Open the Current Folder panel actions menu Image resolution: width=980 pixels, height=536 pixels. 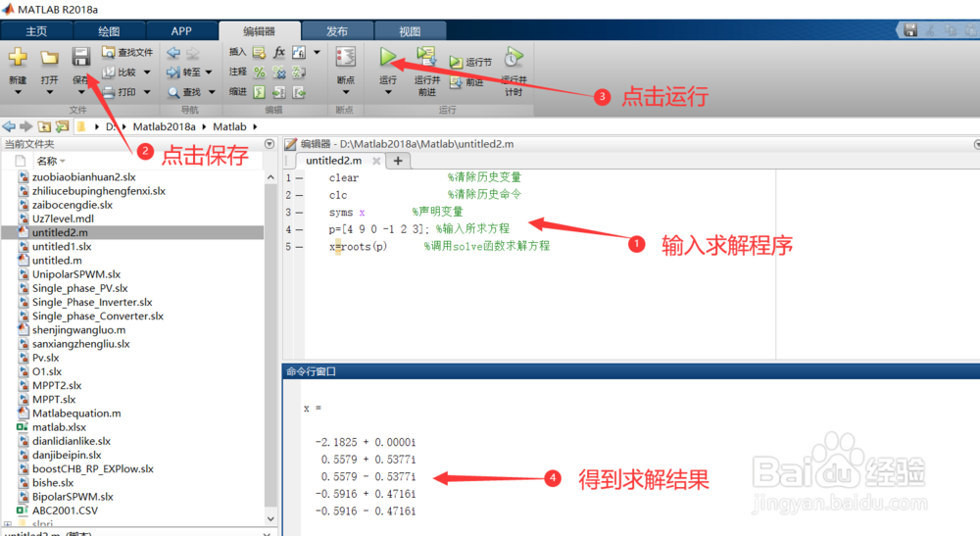click(269, 144)
